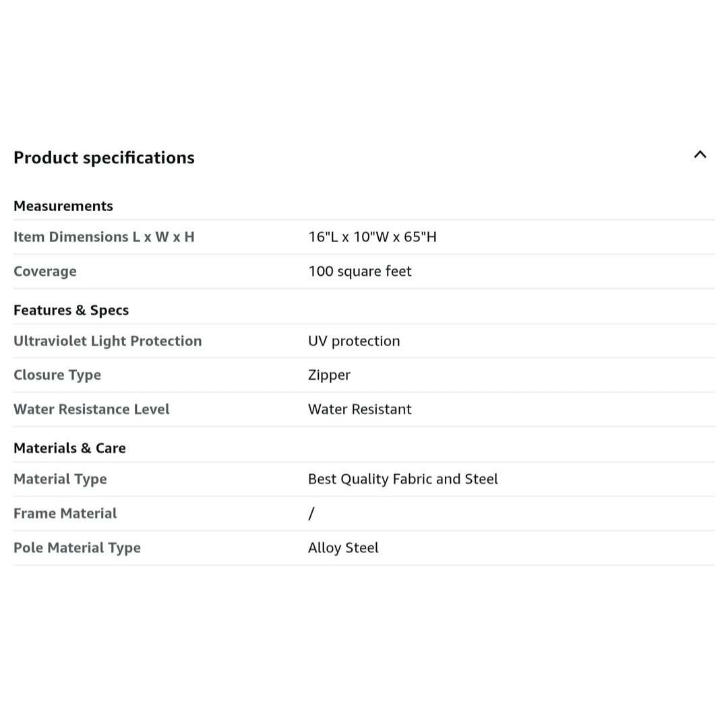Select the UV protection value text
This screenshot has height=719, width=728.
[x=354, y=341]
